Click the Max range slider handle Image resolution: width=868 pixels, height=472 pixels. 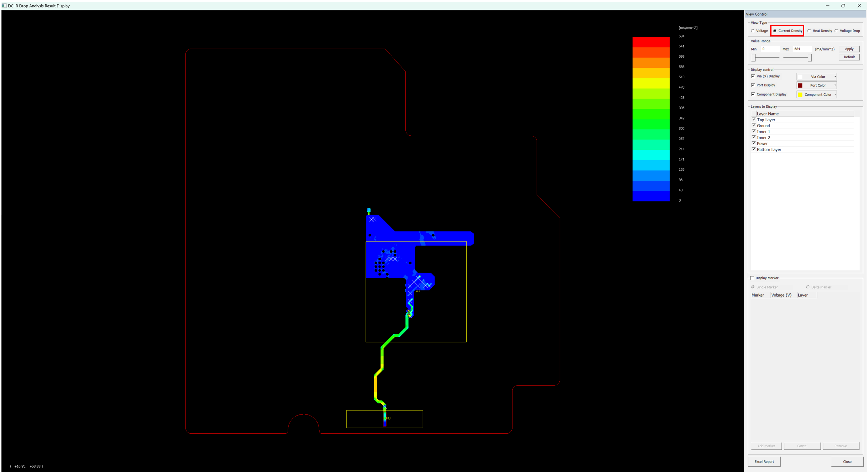[x=810, y=58]
